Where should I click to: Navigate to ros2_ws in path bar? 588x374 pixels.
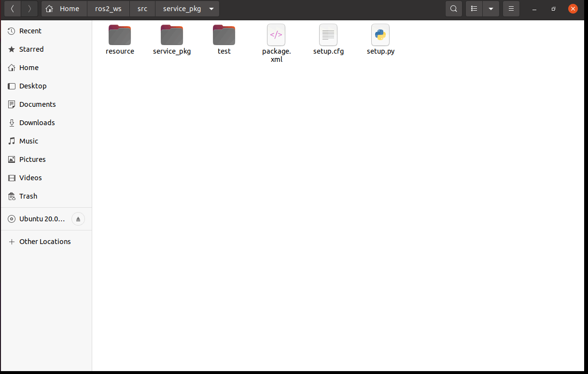108,9
